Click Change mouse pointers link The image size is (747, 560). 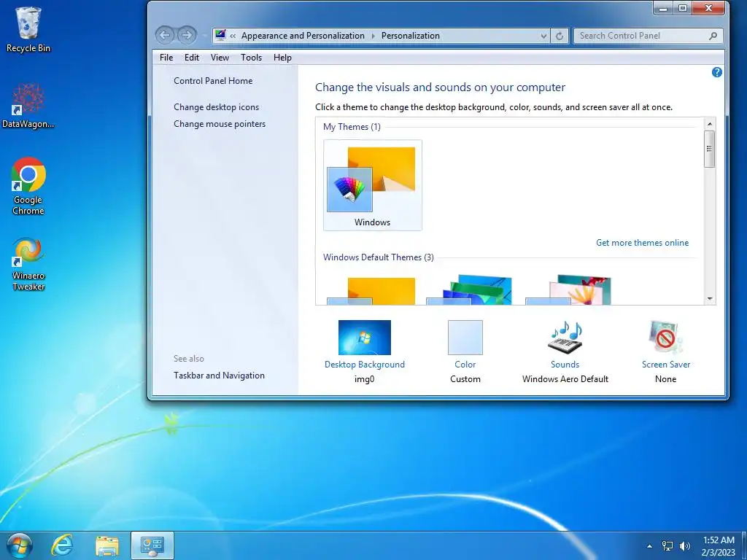tap(220, 124)
